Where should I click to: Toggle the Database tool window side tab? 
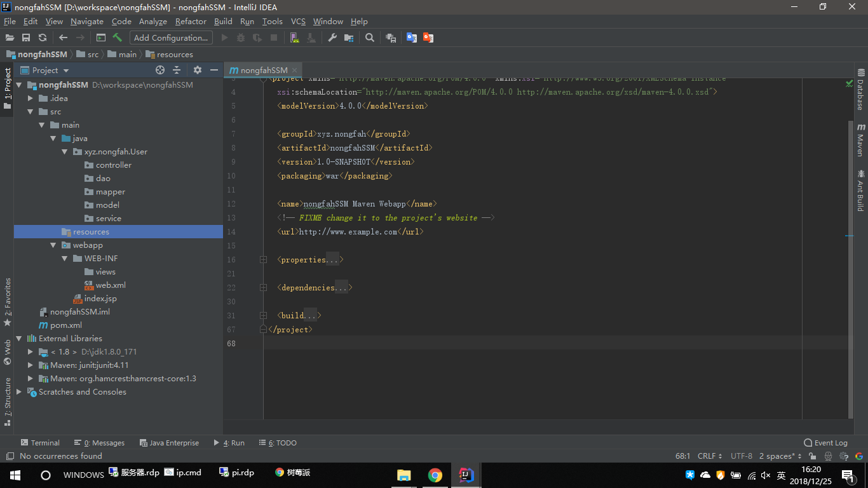pos(861,90)
